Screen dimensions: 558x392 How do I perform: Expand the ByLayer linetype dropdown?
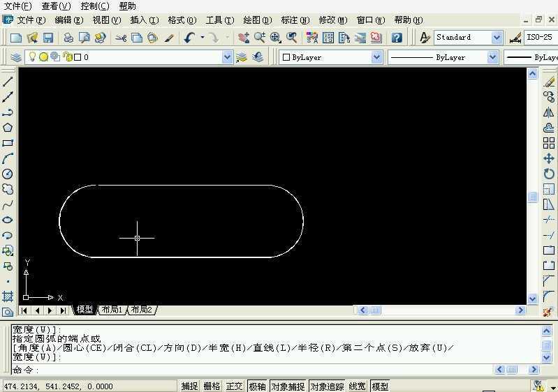coord(492,57)
